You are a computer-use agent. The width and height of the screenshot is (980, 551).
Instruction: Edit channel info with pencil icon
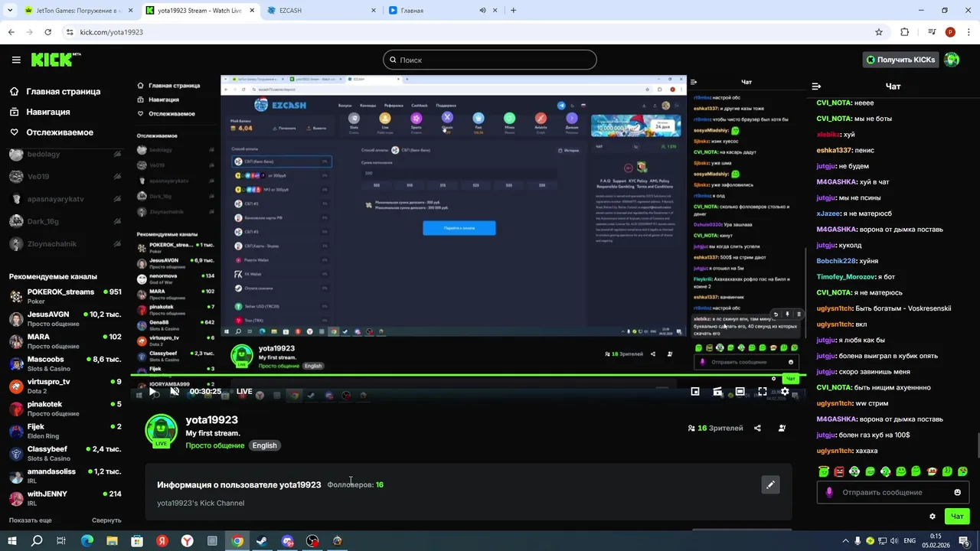[770, 484]
